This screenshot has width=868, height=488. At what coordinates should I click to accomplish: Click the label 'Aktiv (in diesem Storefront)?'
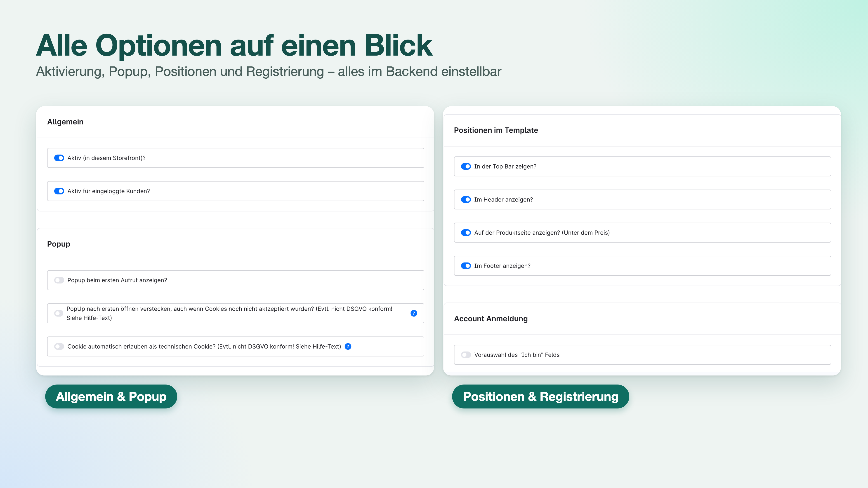(x=106, y=158)
